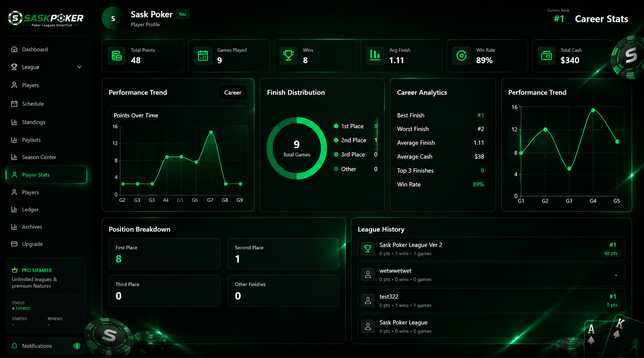Click the G7 peak data point

point(211,132)
